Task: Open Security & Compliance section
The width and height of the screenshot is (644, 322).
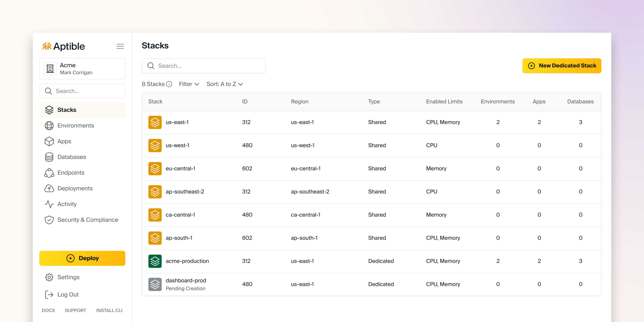Action: pos(88,220)
